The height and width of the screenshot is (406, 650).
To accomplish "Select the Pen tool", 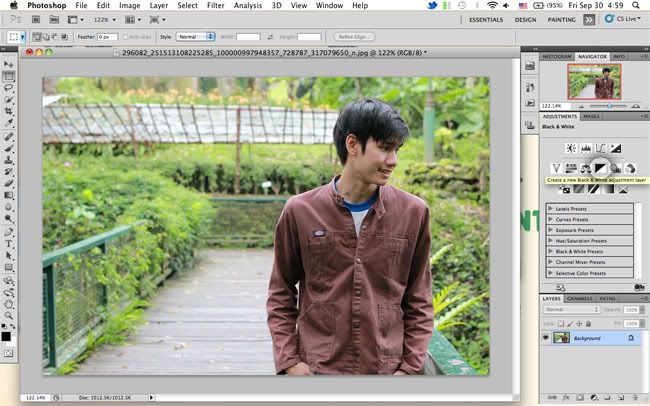I will 8,232.
